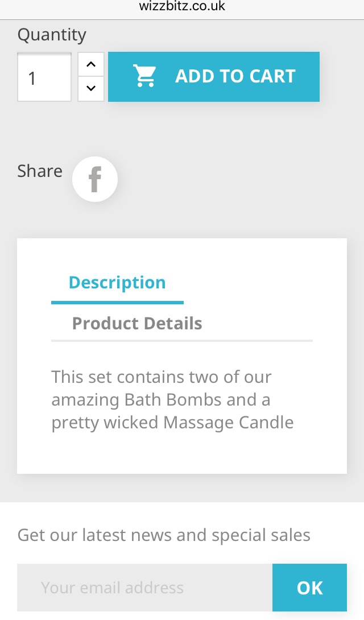Viewport: 364px width, 620px height.
Task: Click the word 'amazing' in description
Action: pos(85,400)
